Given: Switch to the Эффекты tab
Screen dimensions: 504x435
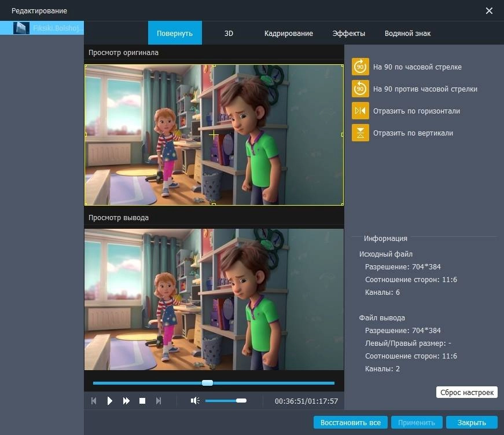Looking at the screenshot, I should click(349, 33).
